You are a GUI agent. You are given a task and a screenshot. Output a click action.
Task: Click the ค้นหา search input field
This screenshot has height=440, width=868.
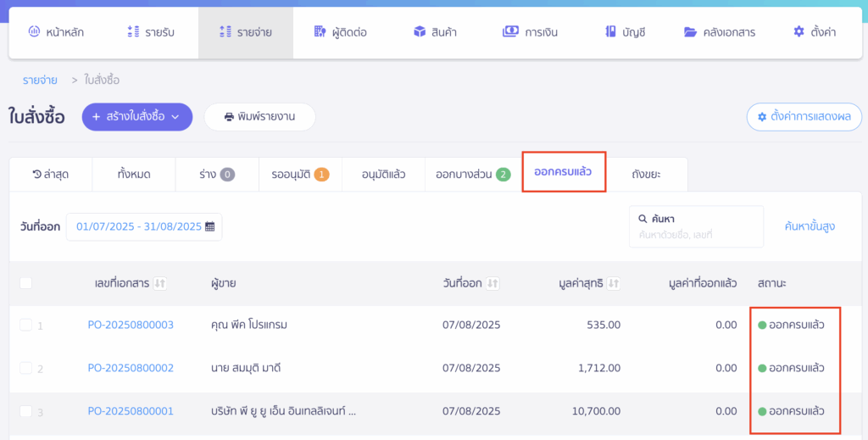696,226
